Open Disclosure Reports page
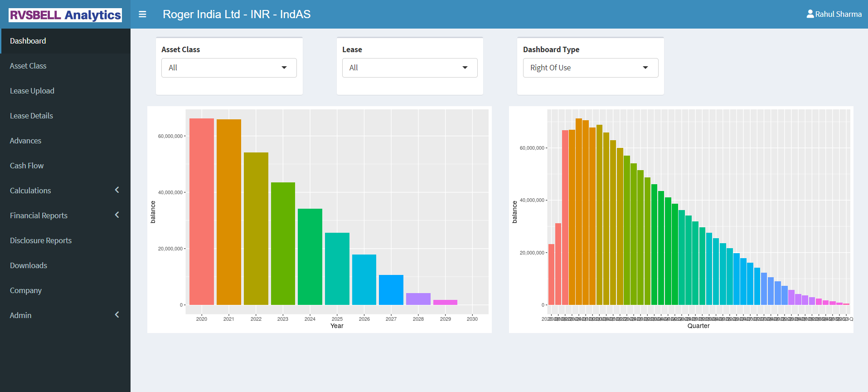The image size is (868, 392). [x=41, y=240]
